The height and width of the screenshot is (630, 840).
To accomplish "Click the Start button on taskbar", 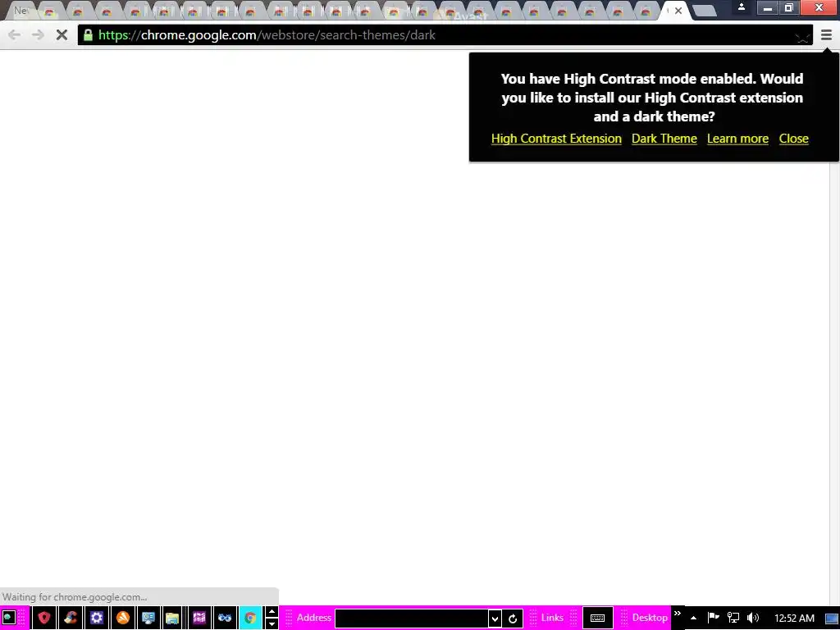I will (9, 618).
